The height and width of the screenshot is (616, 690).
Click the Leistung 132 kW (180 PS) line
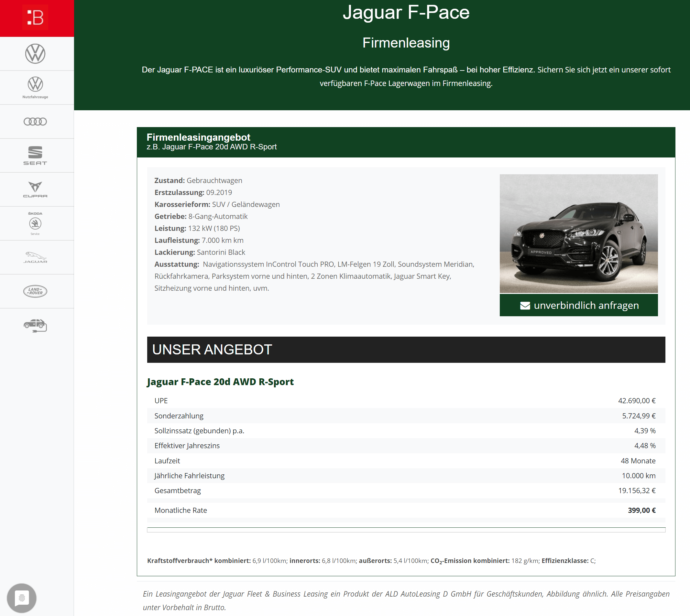tap(197, 229)
